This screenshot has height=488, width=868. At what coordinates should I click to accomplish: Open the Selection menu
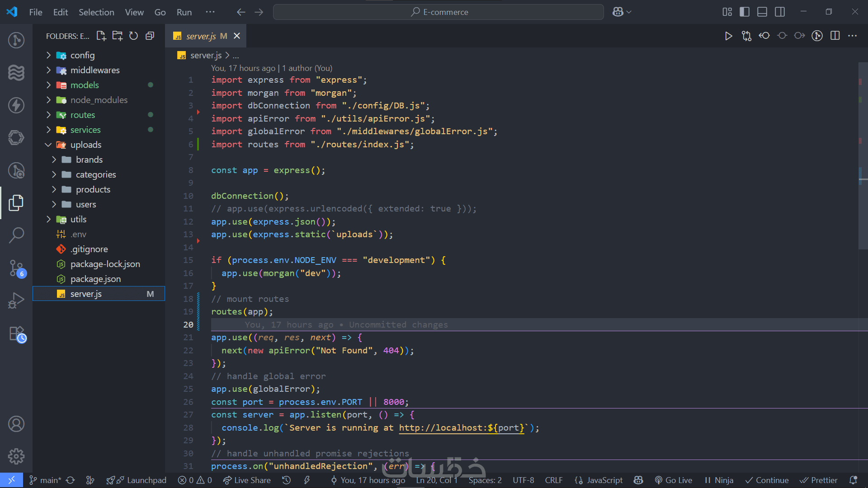96,12
